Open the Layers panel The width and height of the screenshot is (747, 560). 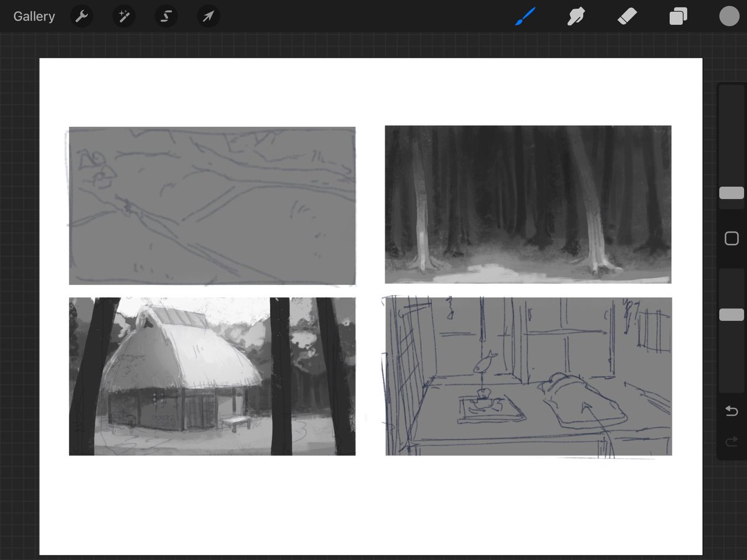click(678, 16)
